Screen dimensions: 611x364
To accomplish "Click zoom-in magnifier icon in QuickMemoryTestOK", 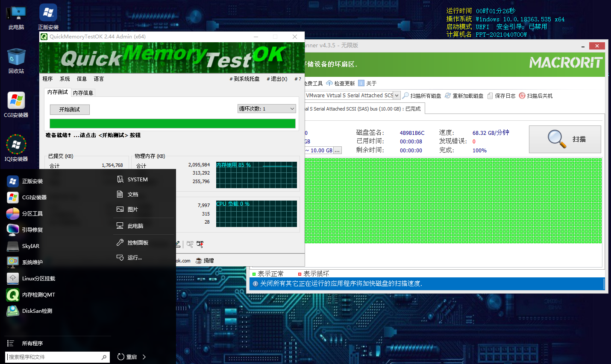I will point(200,244).
